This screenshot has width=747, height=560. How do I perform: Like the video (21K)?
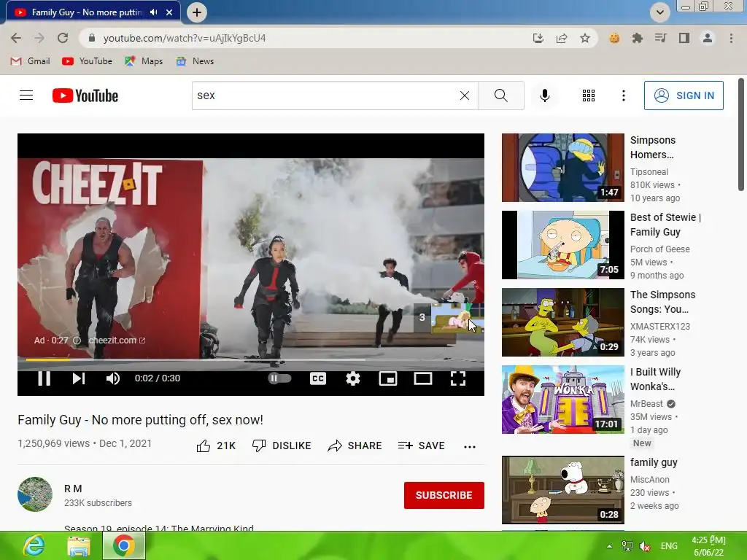tap(216, 446)
